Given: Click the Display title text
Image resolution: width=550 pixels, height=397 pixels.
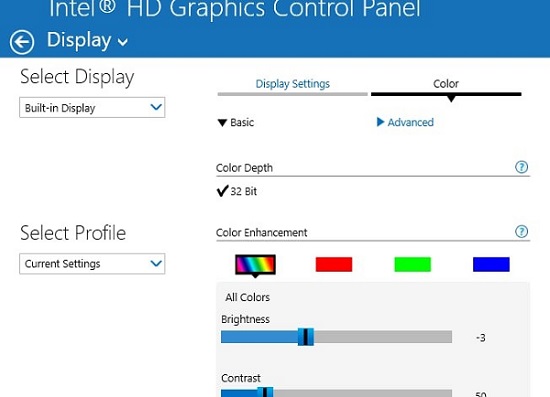Looking at the screenshot, I should coord(79,40).
